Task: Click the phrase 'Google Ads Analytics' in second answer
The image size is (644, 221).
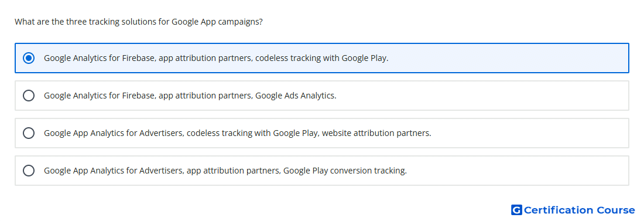Action: (295, 96)
